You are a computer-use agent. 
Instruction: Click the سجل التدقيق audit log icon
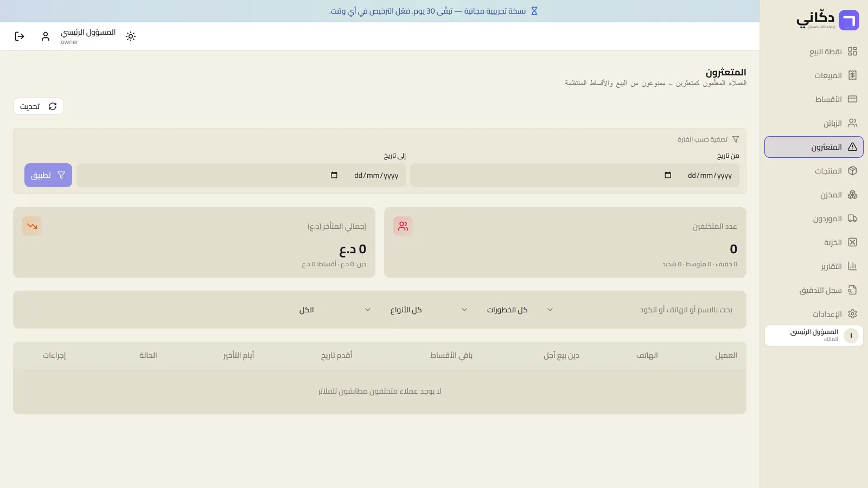(x=852, y=290)
